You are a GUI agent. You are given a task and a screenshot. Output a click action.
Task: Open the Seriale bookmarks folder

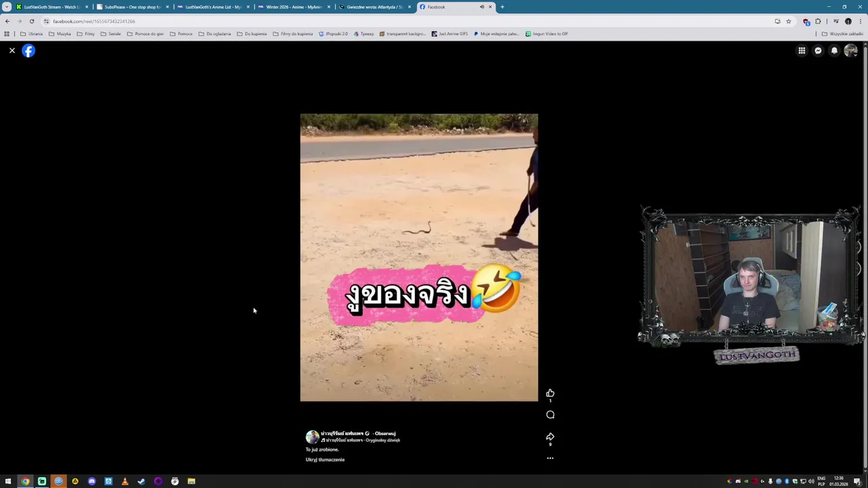[x=111, y=34]
